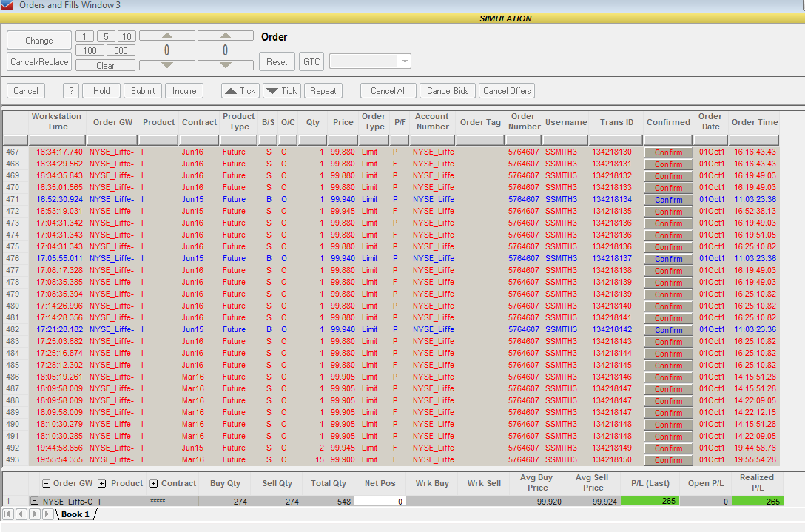Click the Price column header
Viewport: 805px width, 532px height.
[343, 121]
